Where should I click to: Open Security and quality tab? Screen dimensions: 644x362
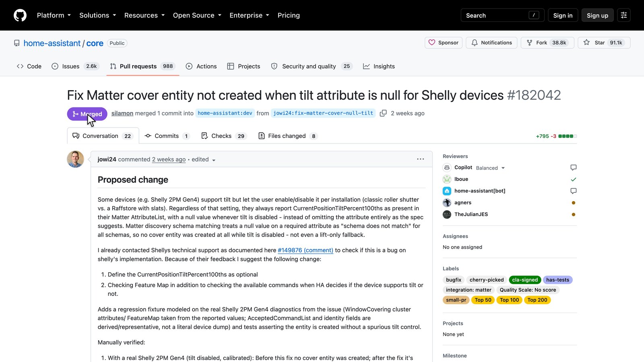(311, 66)
